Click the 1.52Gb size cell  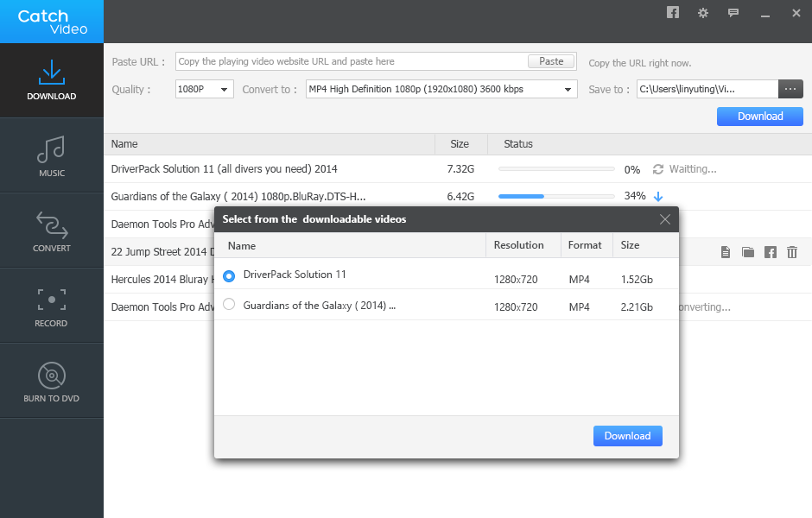(637, 280)
